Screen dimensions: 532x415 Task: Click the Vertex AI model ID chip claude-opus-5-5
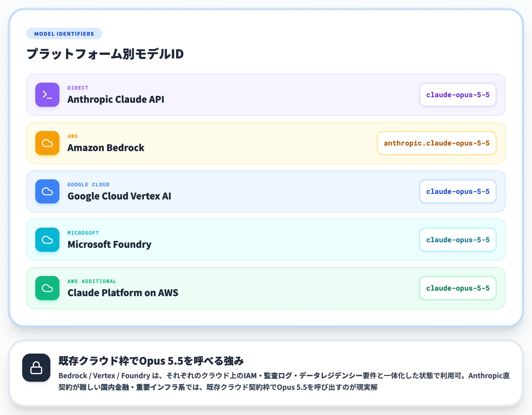458,191
